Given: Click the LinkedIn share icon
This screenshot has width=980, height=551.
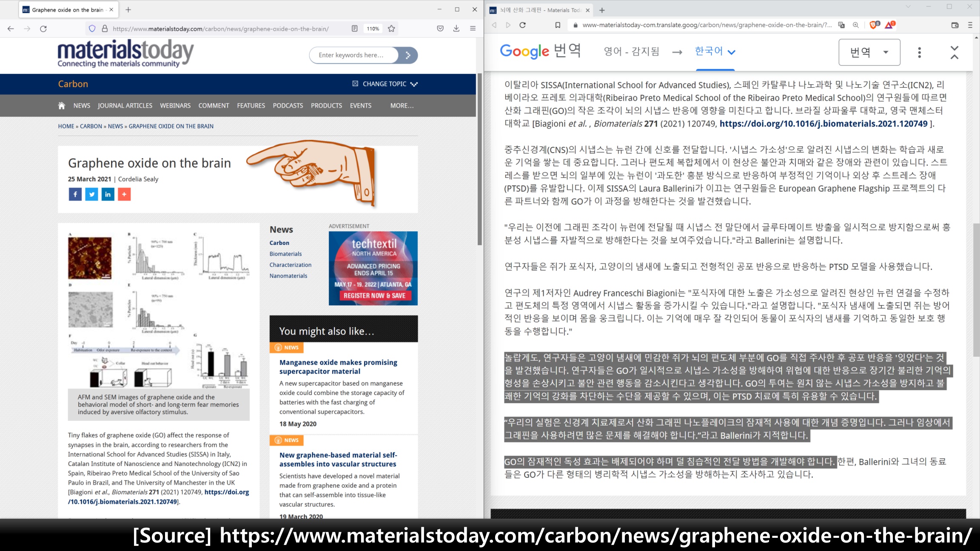Looking at the screenshot, I should [108, 194].
